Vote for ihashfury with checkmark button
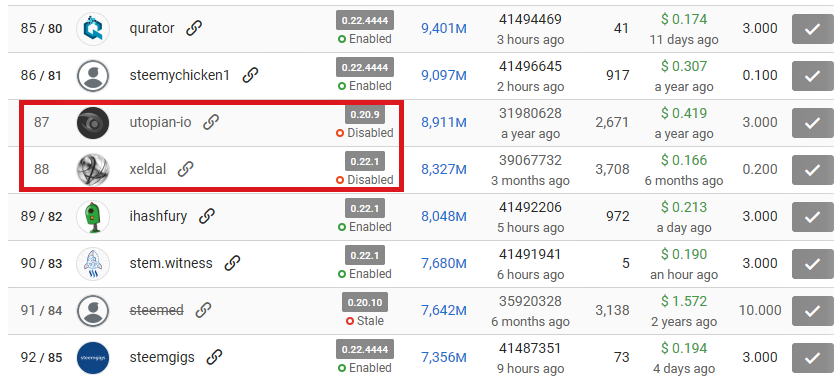The image size is (838, 381). click(812, 217)
